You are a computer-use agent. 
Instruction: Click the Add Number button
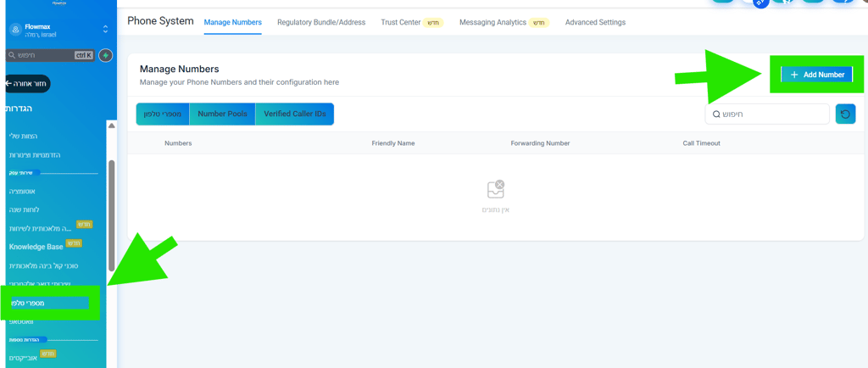tap(816, 75)
